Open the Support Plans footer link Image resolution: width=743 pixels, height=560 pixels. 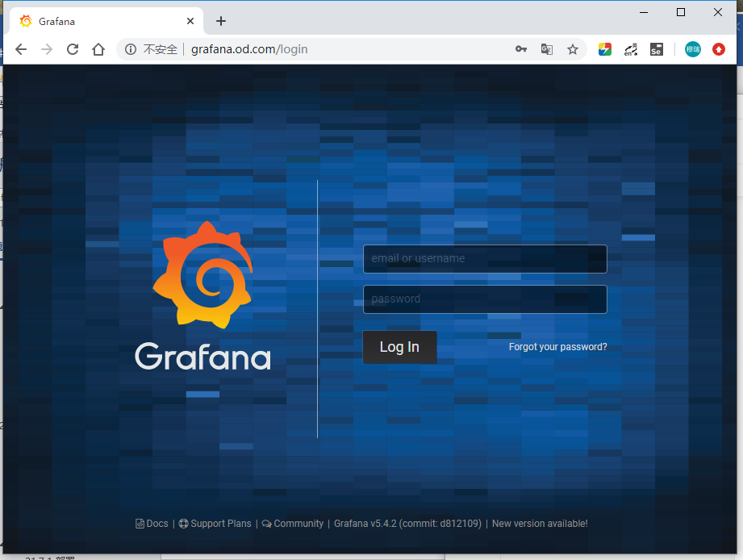(215, 524)
